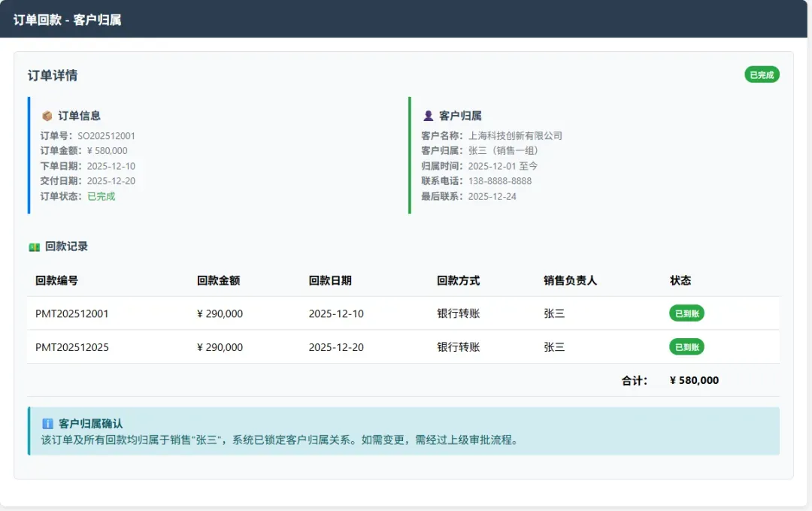Click the total amount ¥ 580,000

pos(694,380)
